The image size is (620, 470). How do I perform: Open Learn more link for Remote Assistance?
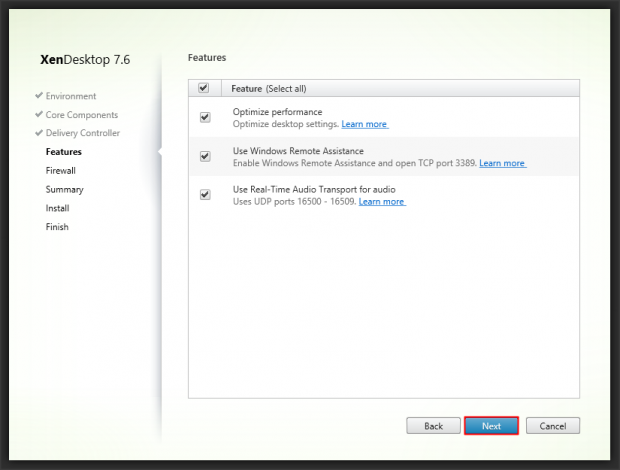pos(502,163)
